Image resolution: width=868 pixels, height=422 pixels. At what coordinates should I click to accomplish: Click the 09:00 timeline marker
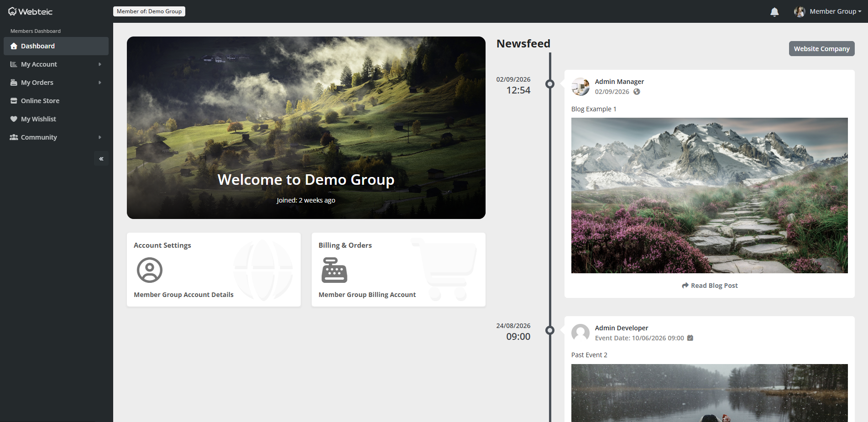pos(550,330)
